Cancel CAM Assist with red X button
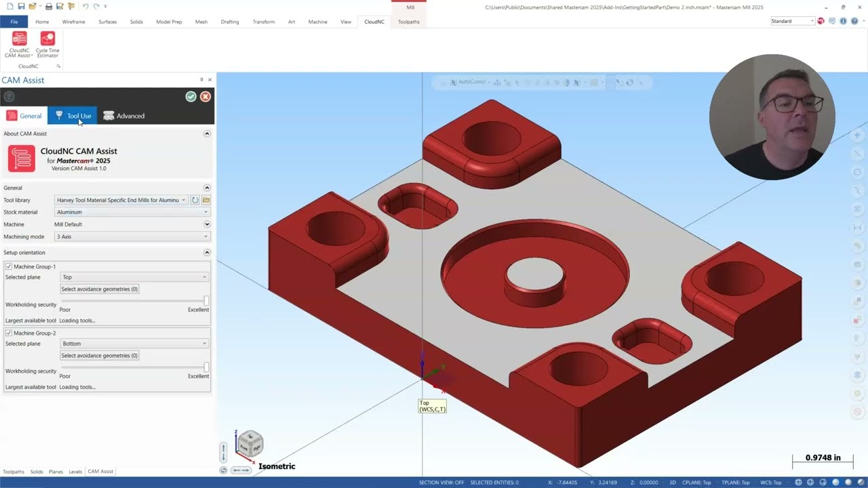 click(x=205, y=97)
